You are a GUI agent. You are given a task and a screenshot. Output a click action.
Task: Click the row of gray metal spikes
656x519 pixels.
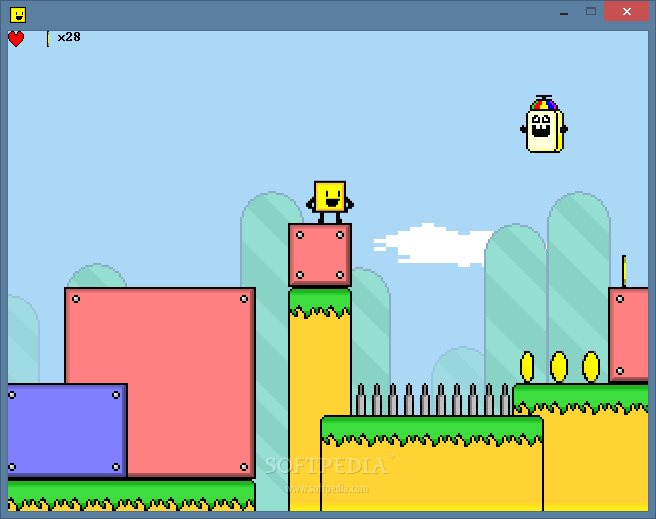(433, 399)
